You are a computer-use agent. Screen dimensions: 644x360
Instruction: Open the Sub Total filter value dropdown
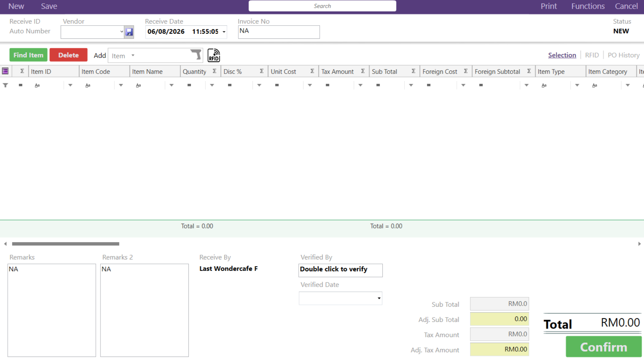point(411,85)
